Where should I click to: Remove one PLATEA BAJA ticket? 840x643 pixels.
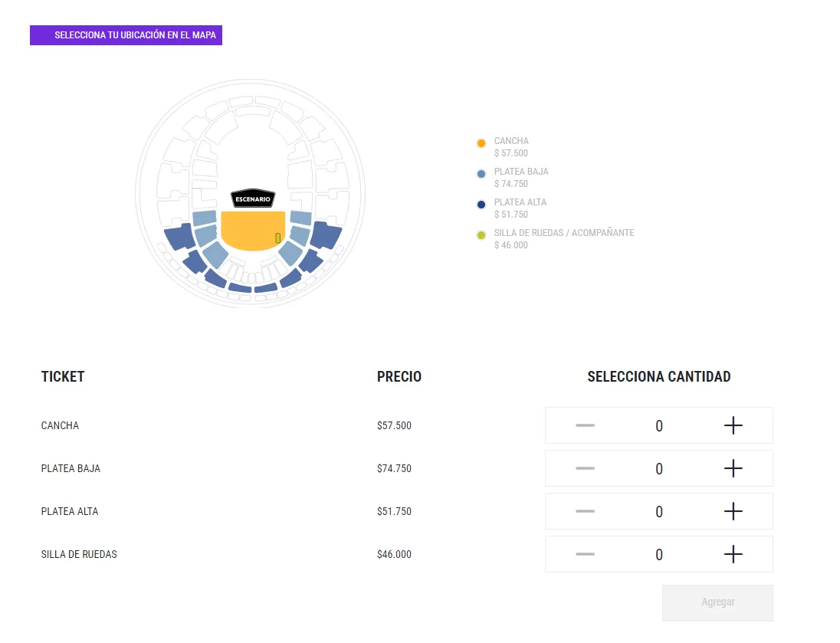point(585,468)
